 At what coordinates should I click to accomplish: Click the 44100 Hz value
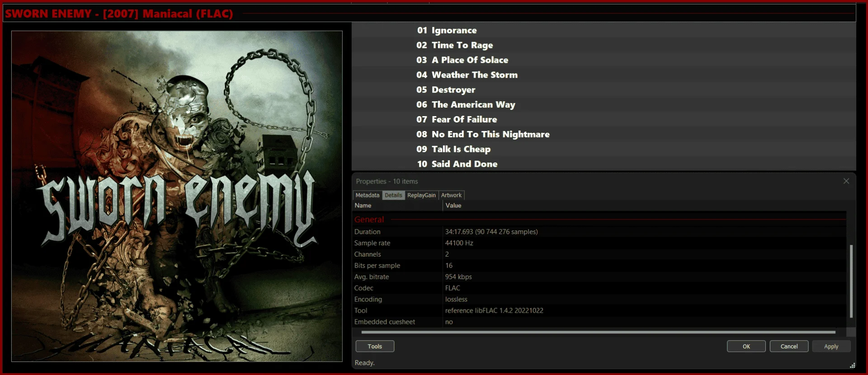point(459,243)
